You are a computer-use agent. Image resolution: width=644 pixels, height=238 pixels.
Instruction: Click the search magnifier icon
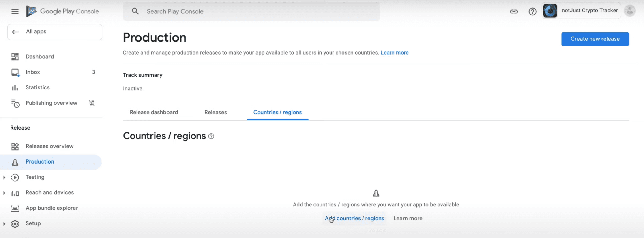(135, 11)
